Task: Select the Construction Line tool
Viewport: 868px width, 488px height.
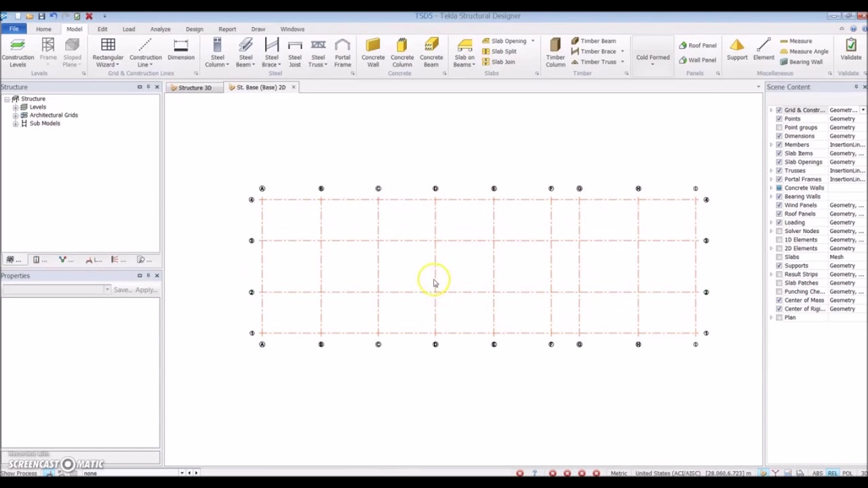Action: pos(145,53)
